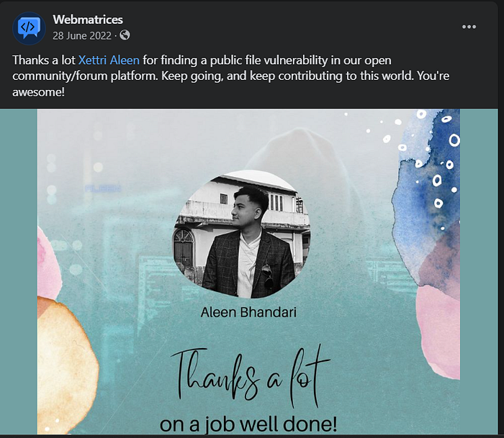The height and width of the screenshot is (438, 504).
Task: Click the globe public-audience icon
Action: coord(125,35)
